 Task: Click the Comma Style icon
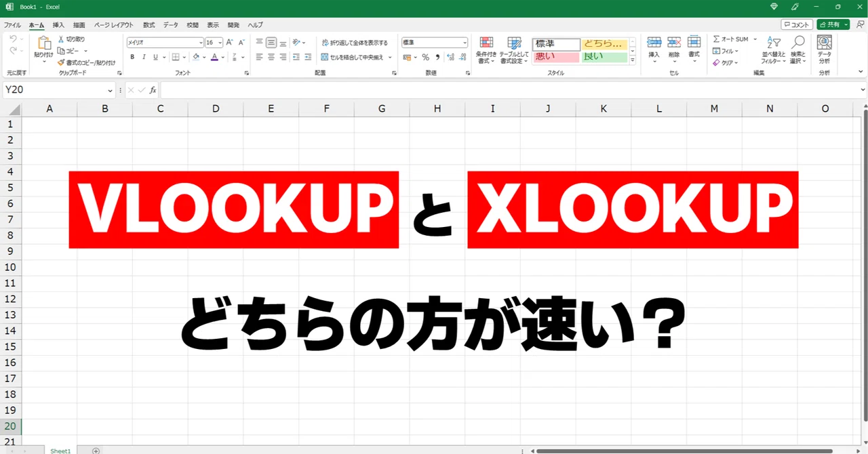pos(437,58)
